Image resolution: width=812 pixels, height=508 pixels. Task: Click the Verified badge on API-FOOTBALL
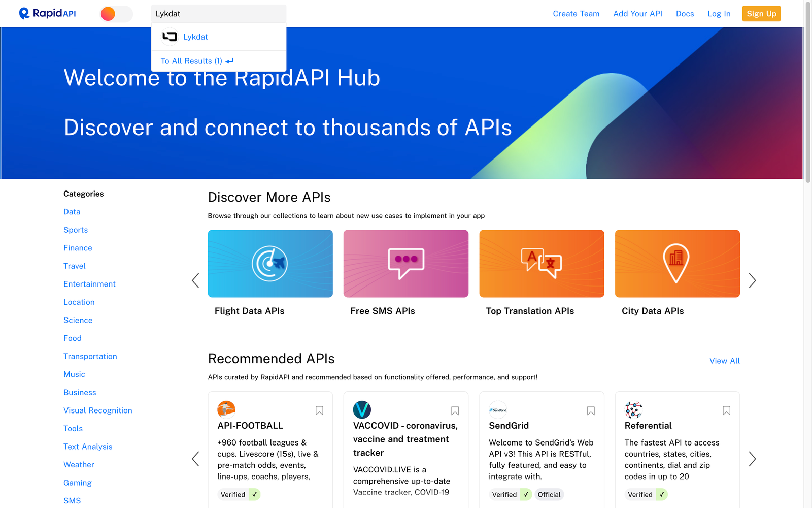[x=239, y=495]
